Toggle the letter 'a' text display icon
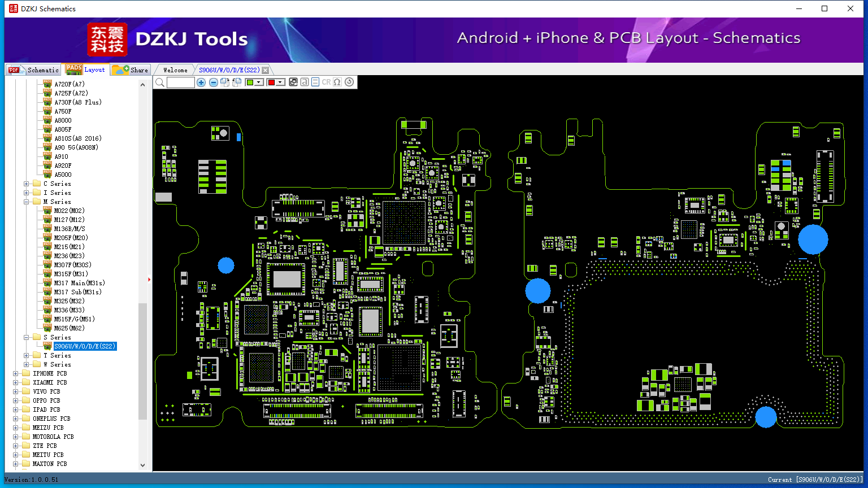This screenshot has height=488, width=868. [305, 82]
